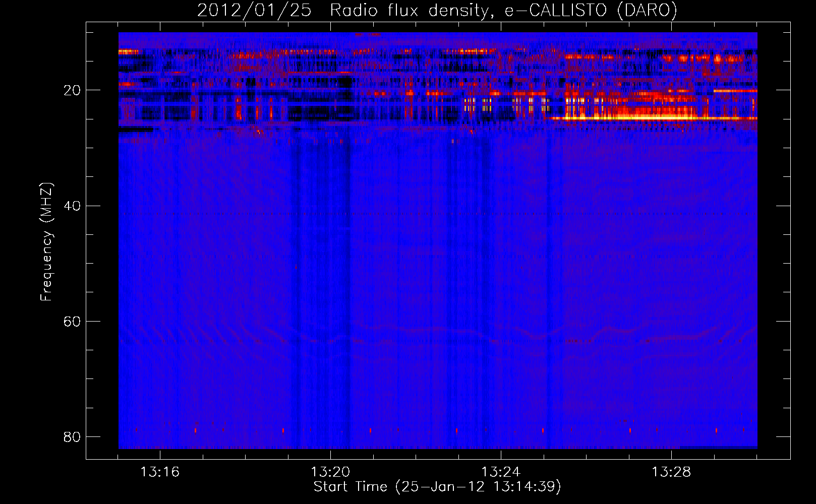Click the 13:20 time tick label

(330, 472)
